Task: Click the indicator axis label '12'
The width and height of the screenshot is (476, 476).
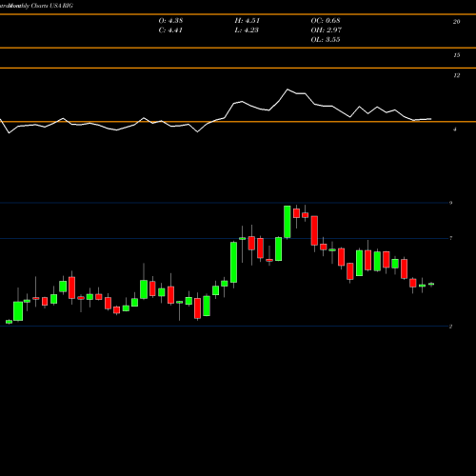Action: 456,75
